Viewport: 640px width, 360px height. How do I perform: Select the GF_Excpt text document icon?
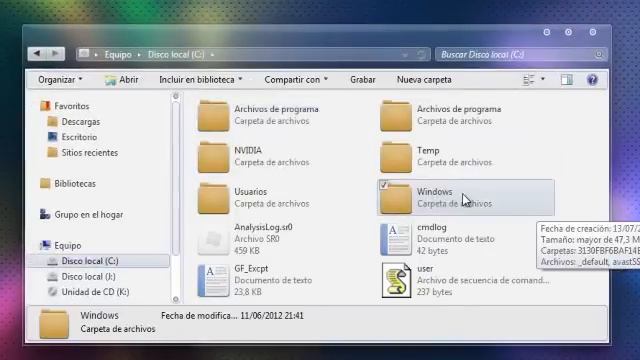tap(213, 281)
